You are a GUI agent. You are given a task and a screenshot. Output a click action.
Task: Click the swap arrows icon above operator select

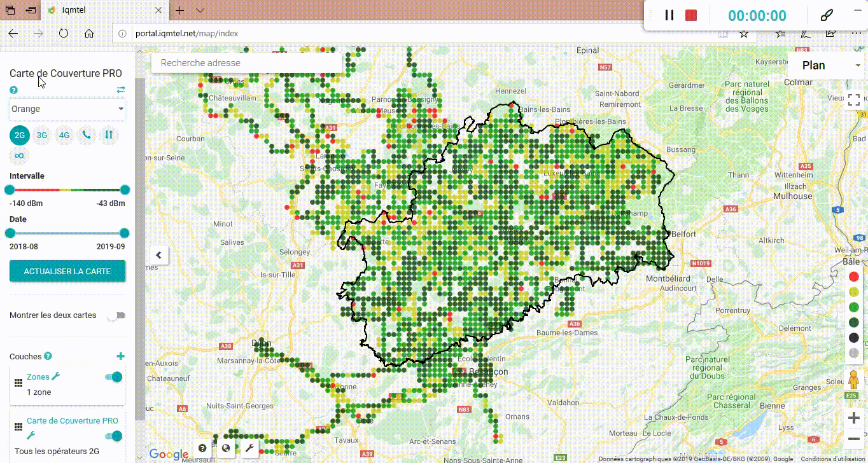[x=121, y=90]
